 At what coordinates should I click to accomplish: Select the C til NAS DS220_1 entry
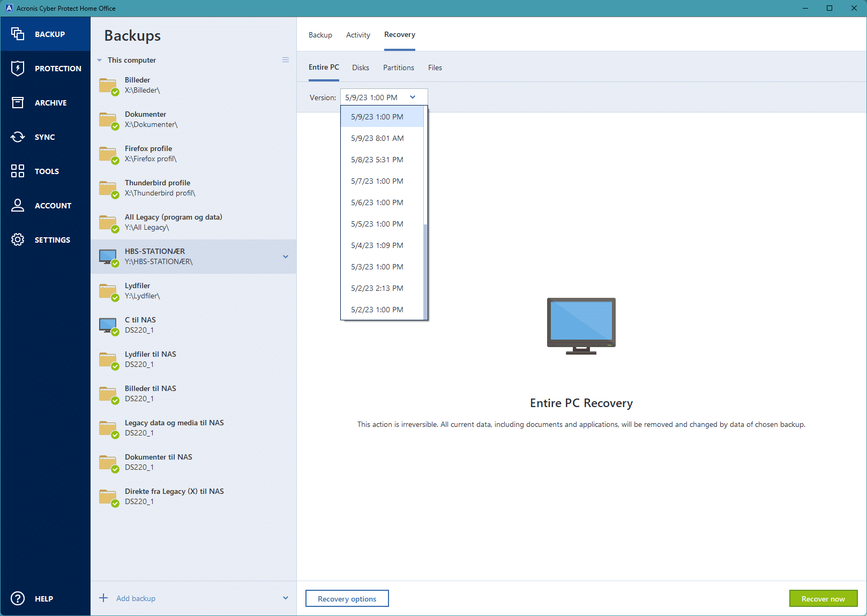coord(193,325)
